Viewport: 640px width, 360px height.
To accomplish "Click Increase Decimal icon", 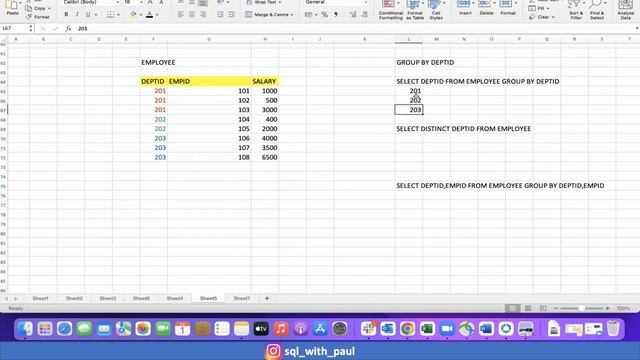I will click(353, 15).
